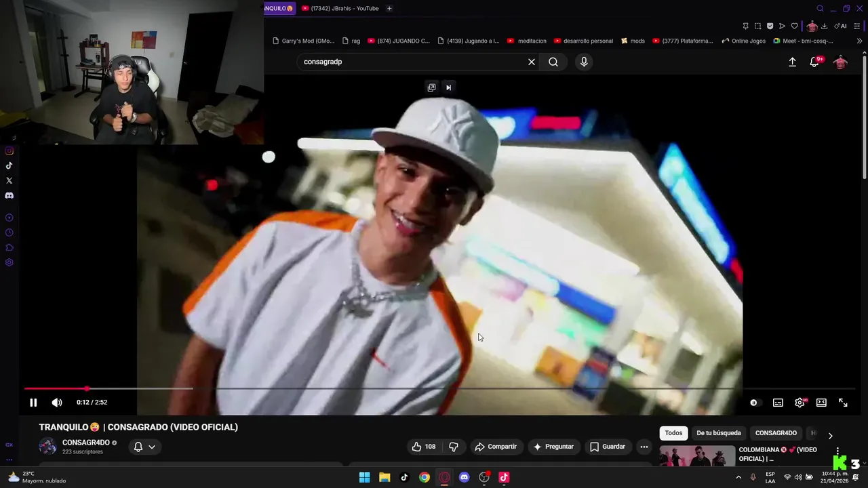Viewport: 868px width, 488px height.
Task: Open COLOMBIANA recommended video thumbnail
Action: 697,455
